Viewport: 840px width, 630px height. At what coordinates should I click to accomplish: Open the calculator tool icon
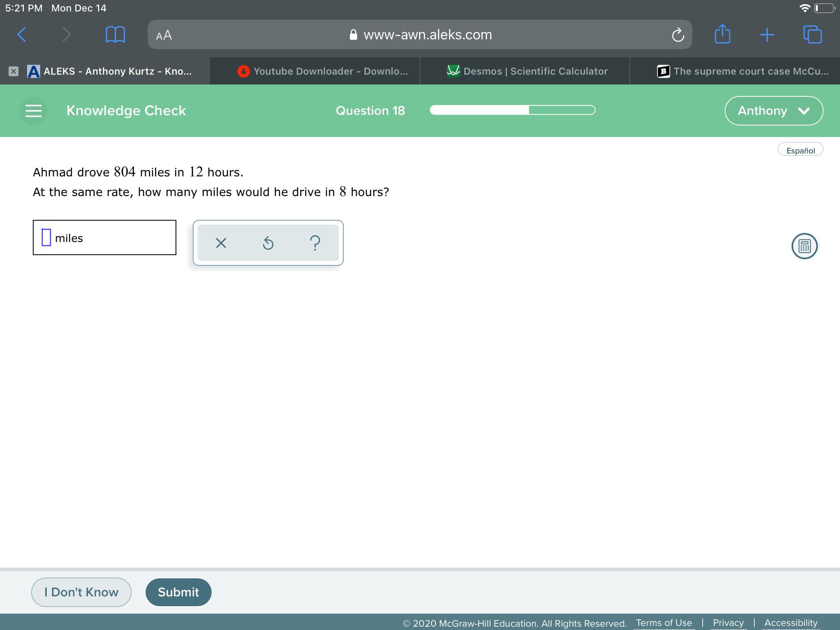(804, 246)
